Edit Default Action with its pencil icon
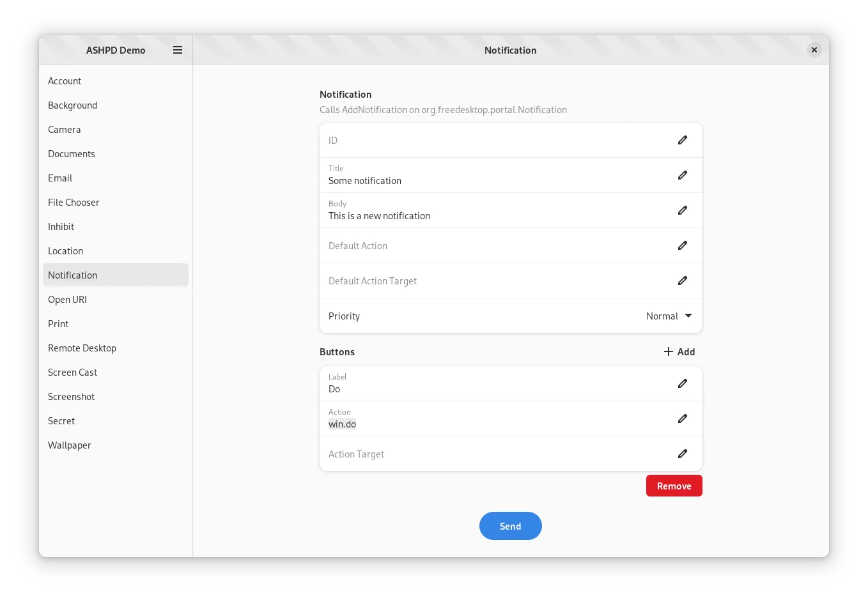Image resolution: width=868 pixels, height=600 pixels. pyautogui.click(x=683, y=245)
